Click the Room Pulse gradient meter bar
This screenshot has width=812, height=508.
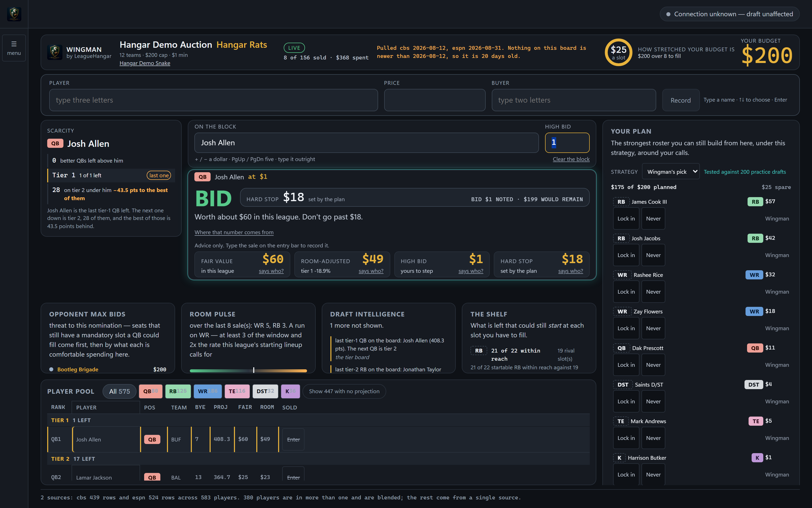point(248,371)
